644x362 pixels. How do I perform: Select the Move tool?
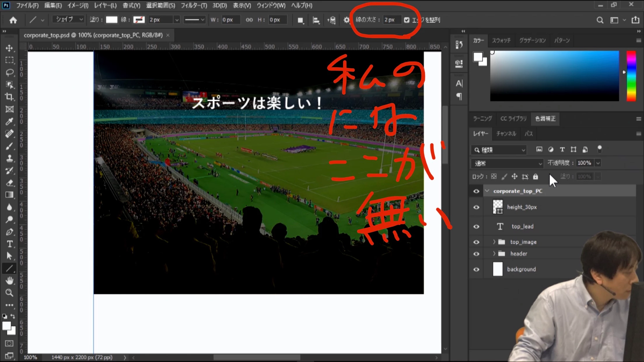point(9,48)
